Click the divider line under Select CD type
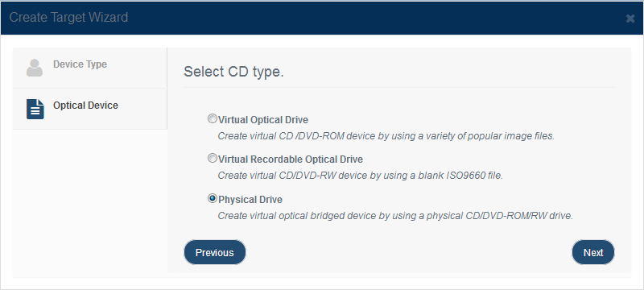The image size is (644, 290). pyautogui.click(x=399, y=87)
